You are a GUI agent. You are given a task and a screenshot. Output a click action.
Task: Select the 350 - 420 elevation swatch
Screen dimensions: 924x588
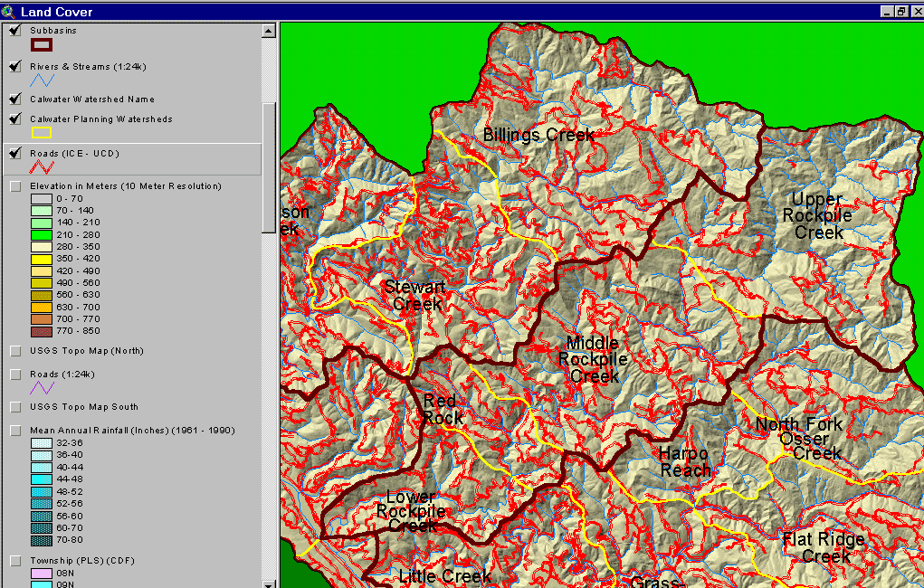pyautogui.click(x=42, y=260)
